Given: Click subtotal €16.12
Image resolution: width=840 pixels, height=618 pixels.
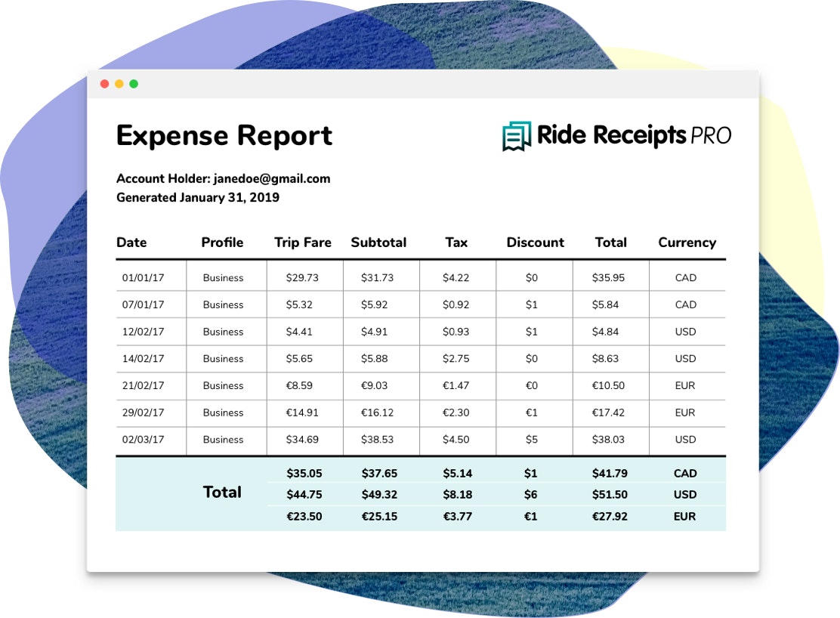Looking at the screenshot, I should [x=377, y=413].
